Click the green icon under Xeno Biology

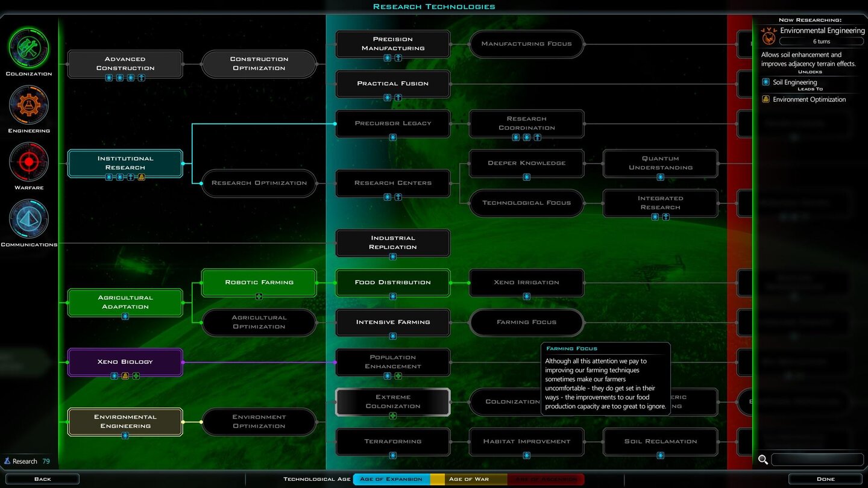tap(136, 376)
